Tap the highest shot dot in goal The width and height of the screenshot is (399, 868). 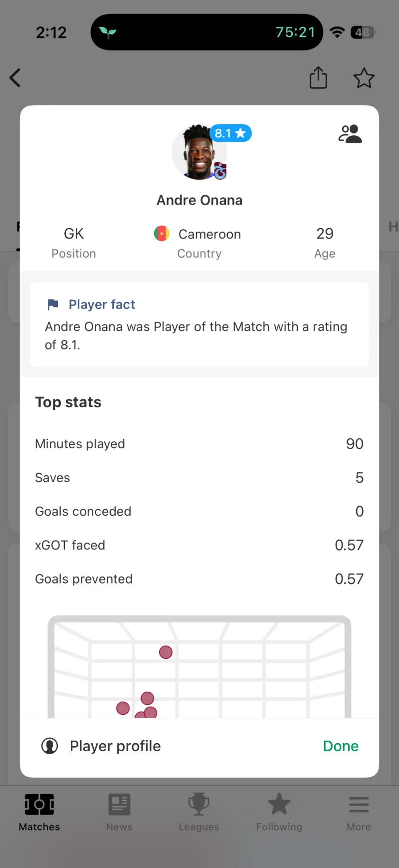pos(166,652)
